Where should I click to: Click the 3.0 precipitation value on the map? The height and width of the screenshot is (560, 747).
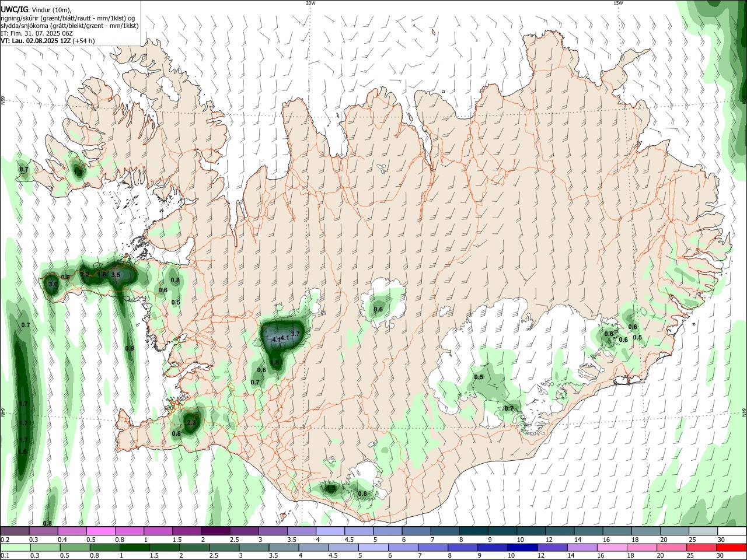pos(53,284)
